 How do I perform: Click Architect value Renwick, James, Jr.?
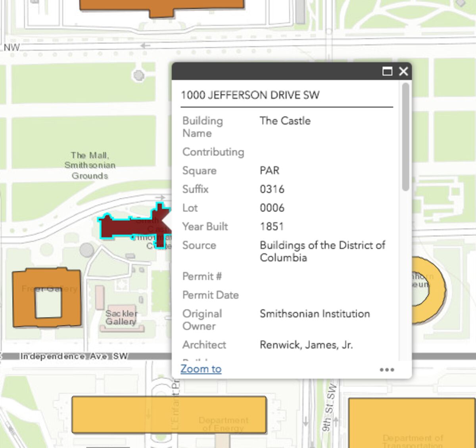point(306,345)
